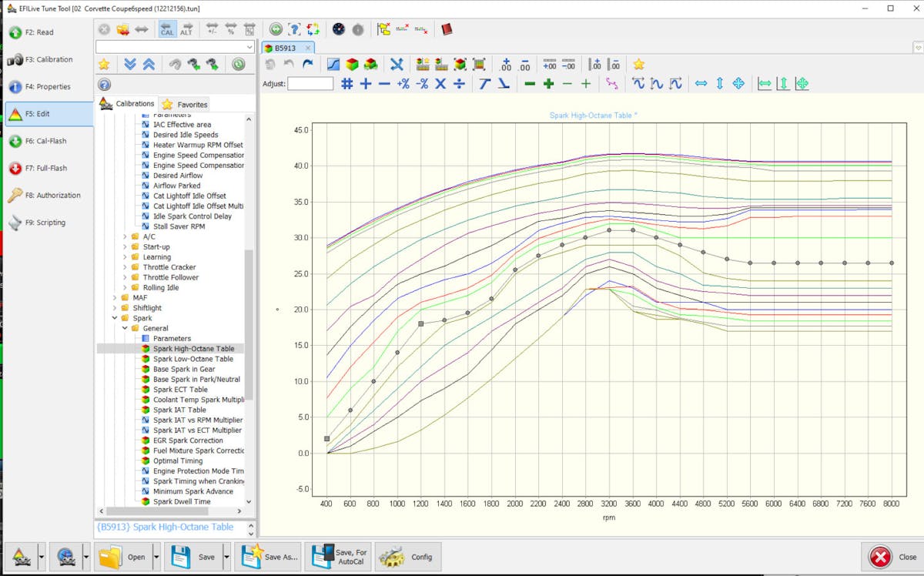
Task: Click the Save As... button
Action: point(268,557)
